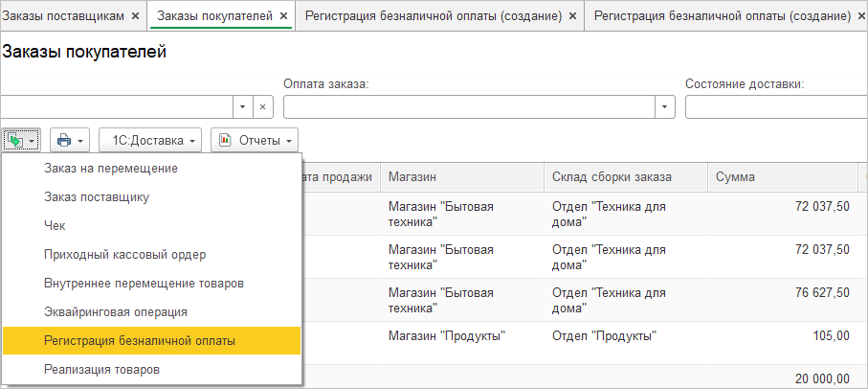This screenshot has width=868, height=389.
Task: Close the first Регистрация безналичной оплаты tab
Action: coord(572,16)
